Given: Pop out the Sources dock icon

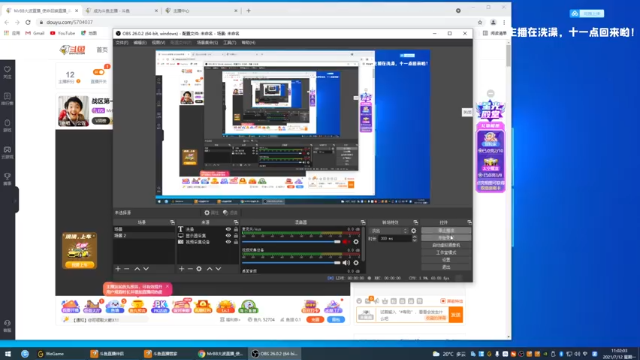Looking at the screenshot, I should (x=236, y=222).
